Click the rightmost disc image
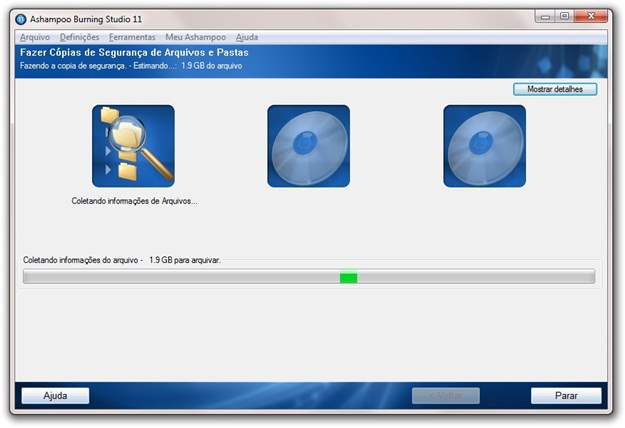625x428 pixels. tap(484, 146)
